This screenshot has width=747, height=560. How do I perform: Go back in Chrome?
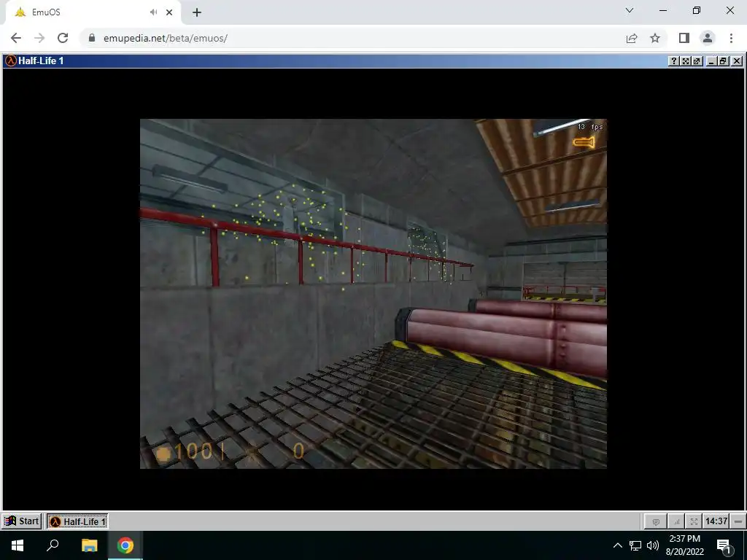point(16,38)
